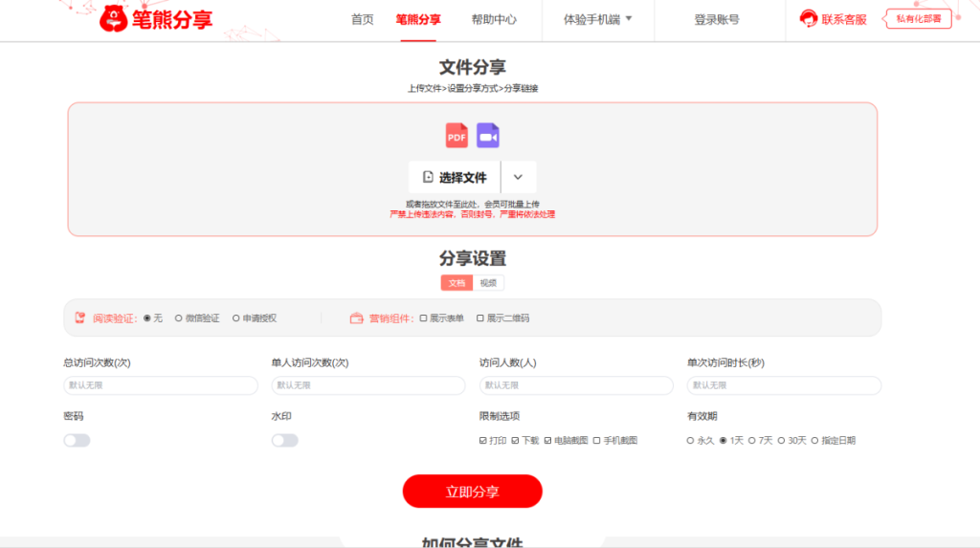Open 帮助中心 in the navigation bar
This screenshot has height=548, width=980.
pos(495,19)
